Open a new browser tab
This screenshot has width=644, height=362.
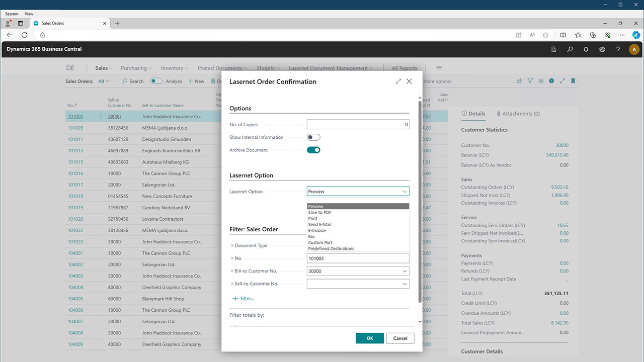point(117,23)
